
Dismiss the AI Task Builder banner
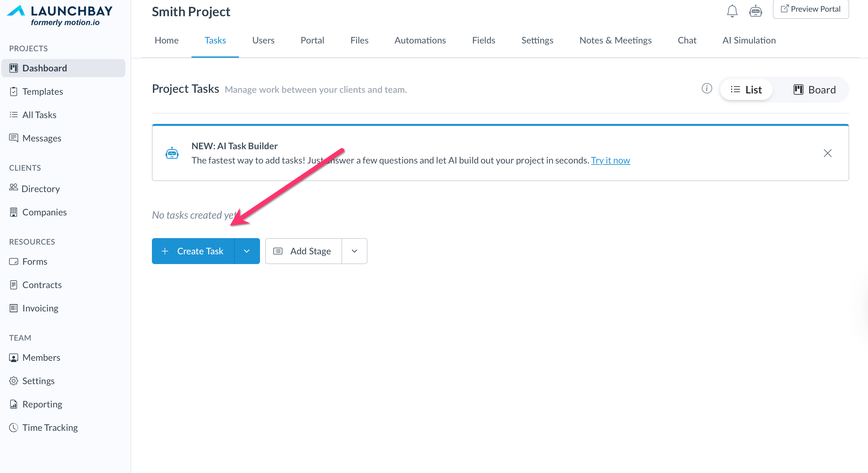tap(827, 153)
